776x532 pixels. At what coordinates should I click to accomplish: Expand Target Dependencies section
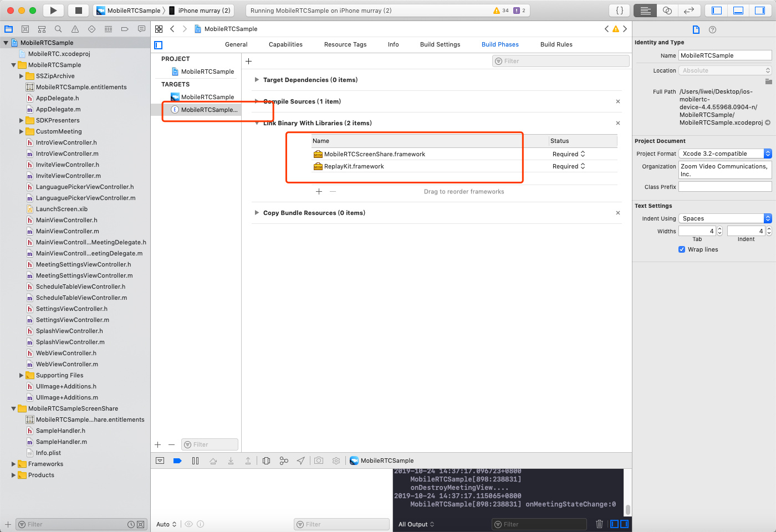click(257, 80)
